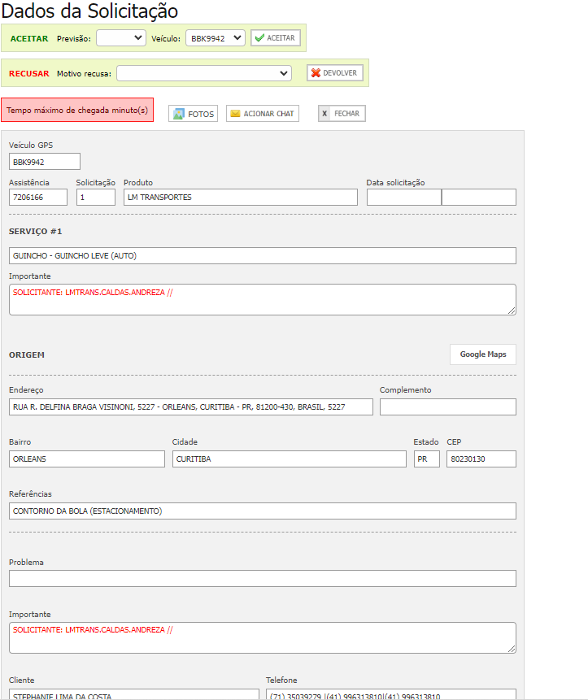The height and width of the screenshot is (700, 588).
Task: Open the Fotos picture icon button
Action: (x=193, y=114)
